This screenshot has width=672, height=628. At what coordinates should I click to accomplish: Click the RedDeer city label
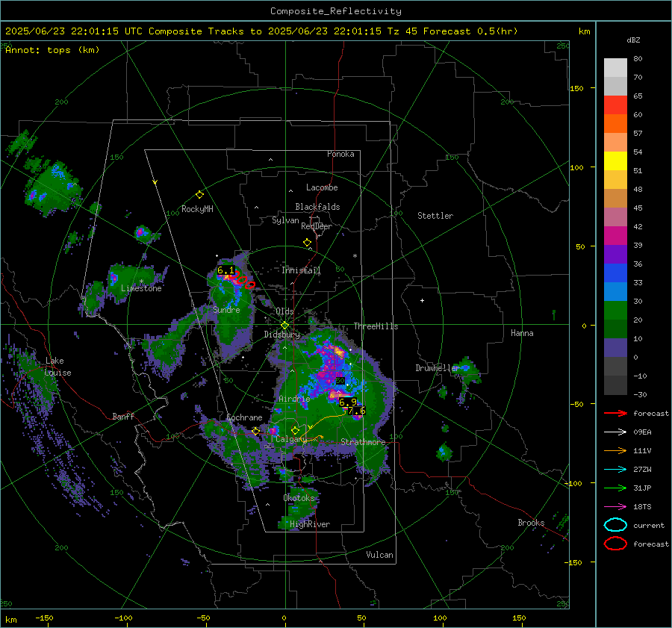tap(317, 226)
